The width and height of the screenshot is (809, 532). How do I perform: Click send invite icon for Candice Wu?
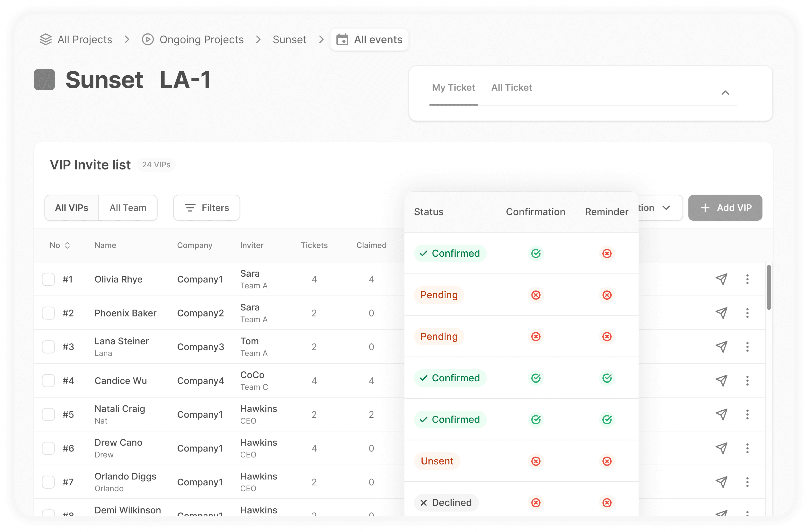721,380
